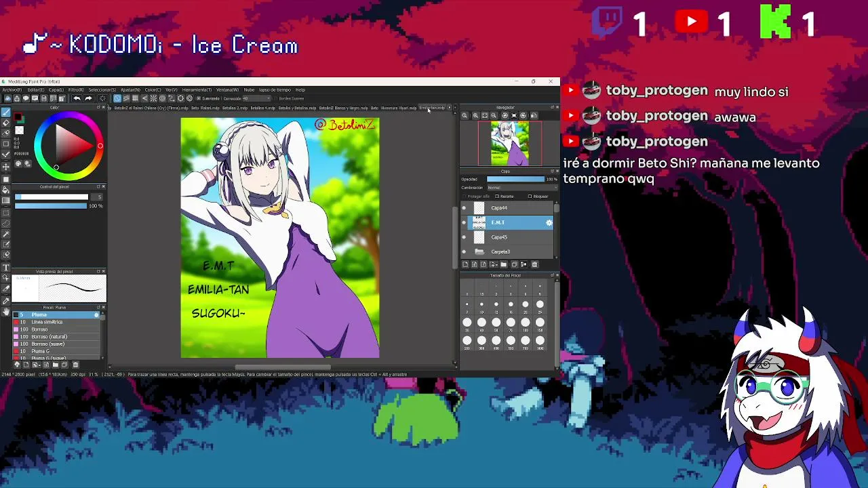Screen dimensions: 868x488
Task: Click the Twitch icon in stream overlay
Action: click(x=608, y=22)
